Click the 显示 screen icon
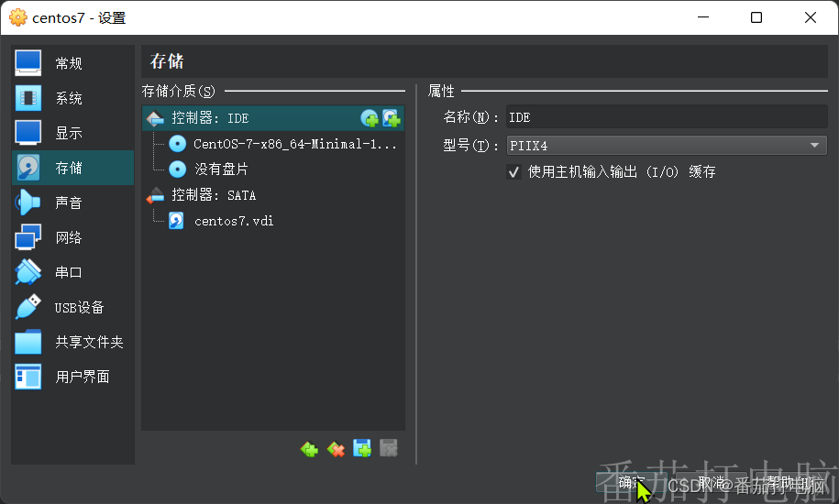This screenshot has height=504, width=839. click(x=28, y=133)
